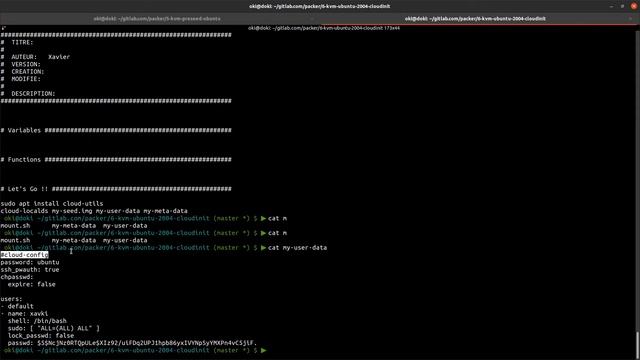Click the 'lock_passwd: false' line
Image resolution: width=640 pixels, height=360 pixels.
pos(41,336)
